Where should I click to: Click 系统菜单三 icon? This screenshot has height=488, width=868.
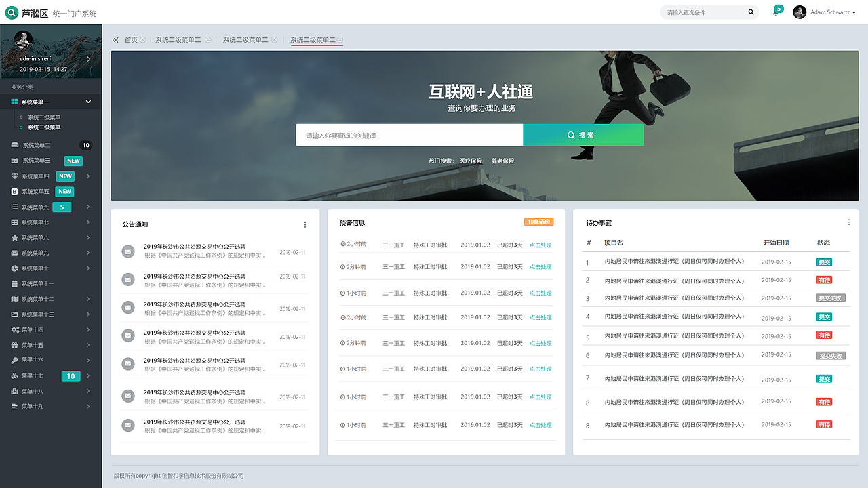point(15,161)
